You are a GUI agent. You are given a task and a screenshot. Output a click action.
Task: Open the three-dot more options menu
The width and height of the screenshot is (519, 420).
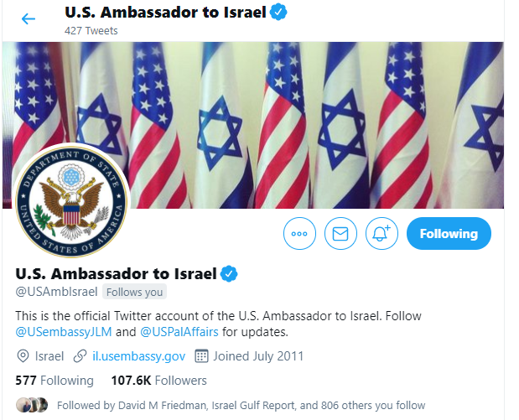(x=299, y=234)
